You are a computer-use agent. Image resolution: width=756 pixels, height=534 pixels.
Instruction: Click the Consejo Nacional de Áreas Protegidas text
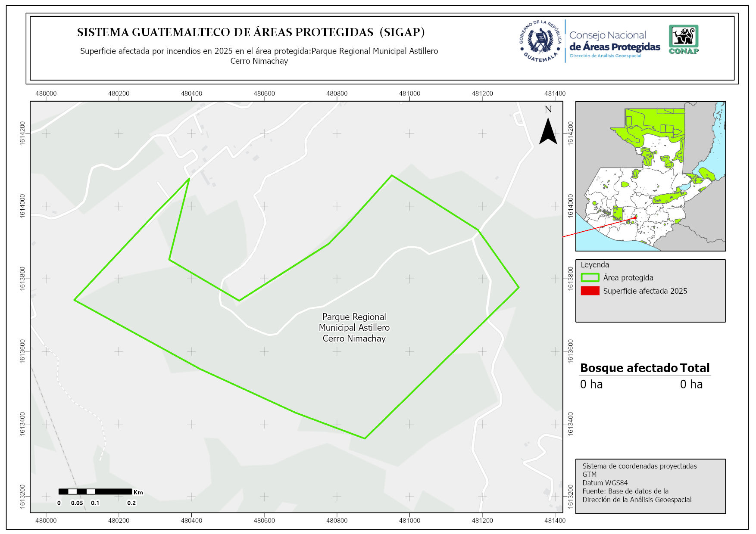point(614,41)
